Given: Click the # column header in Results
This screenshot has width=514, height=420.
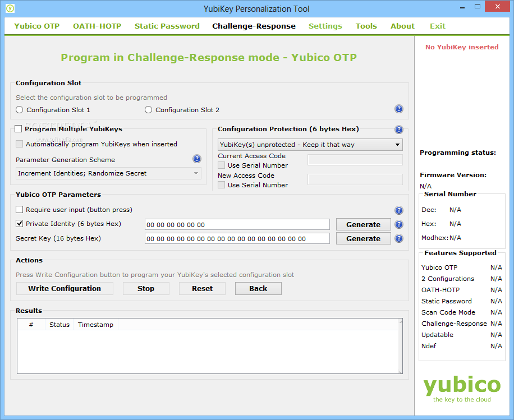Looking at the screenshot, I should click(31, 325).
